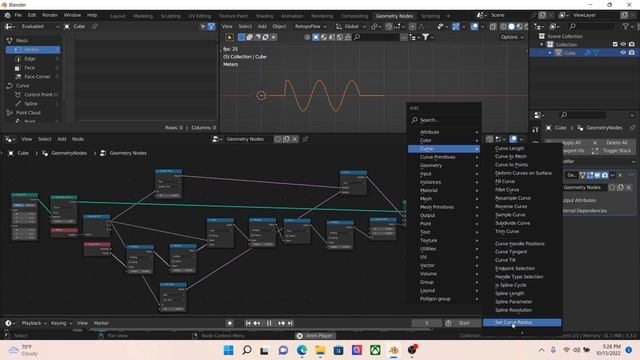The image size is (640, 360).
Task: Open the Mesh Primitives submenu
Action: coord(444,207)
